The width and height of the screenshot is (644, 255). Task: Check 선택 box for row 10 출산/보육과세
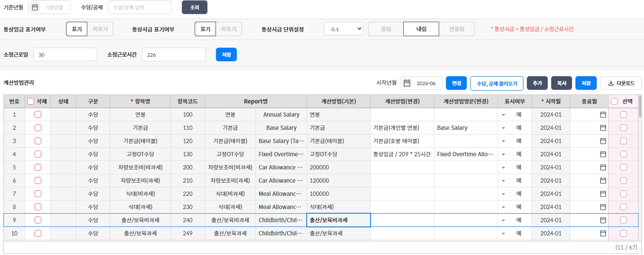(x=623, y=233)
